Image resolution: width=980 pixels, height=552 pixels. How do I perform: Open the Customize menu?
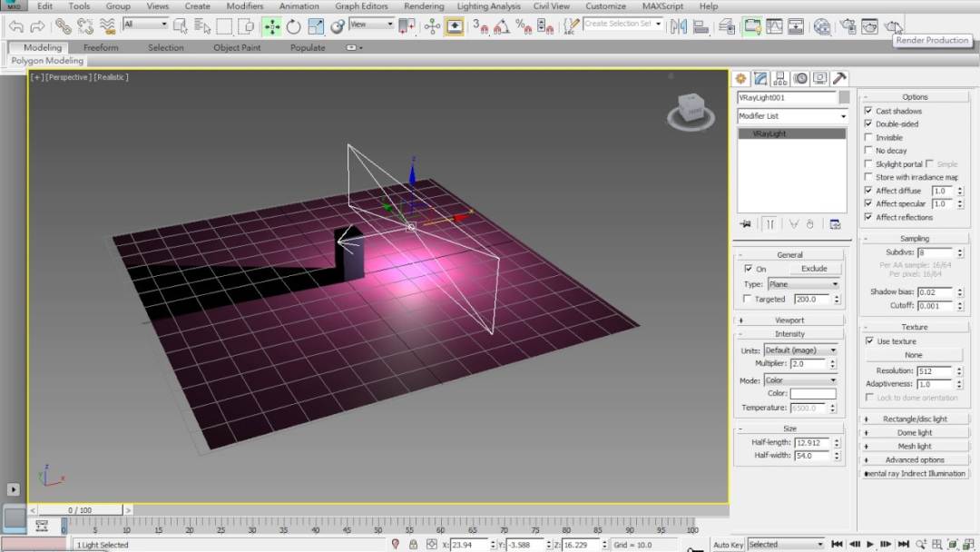tap(605, 6)
